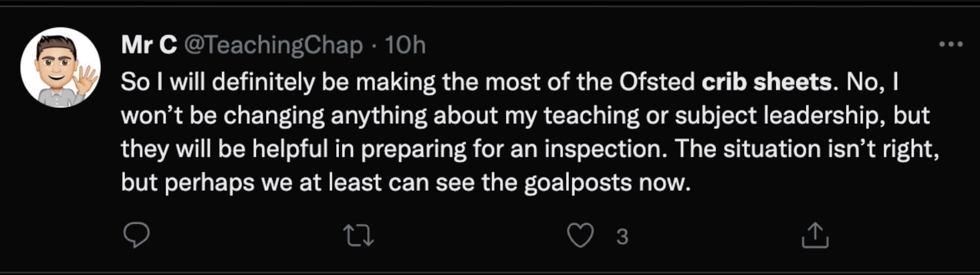Open the share arrow icon

pos(815,235)
